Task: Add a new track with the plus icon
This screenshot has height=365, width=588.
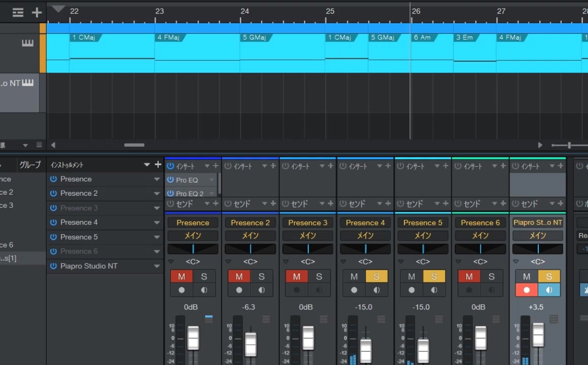Action: [36, 12]
